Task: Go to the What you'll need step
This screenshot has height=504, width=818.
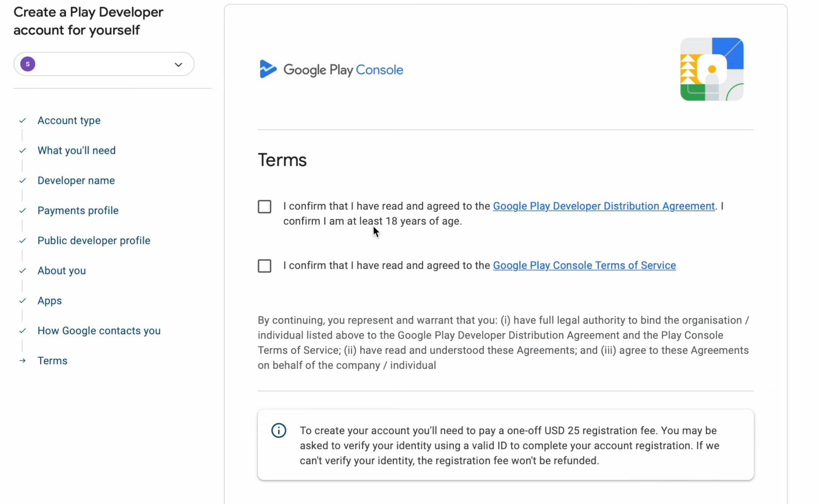Action: [77, 151]
